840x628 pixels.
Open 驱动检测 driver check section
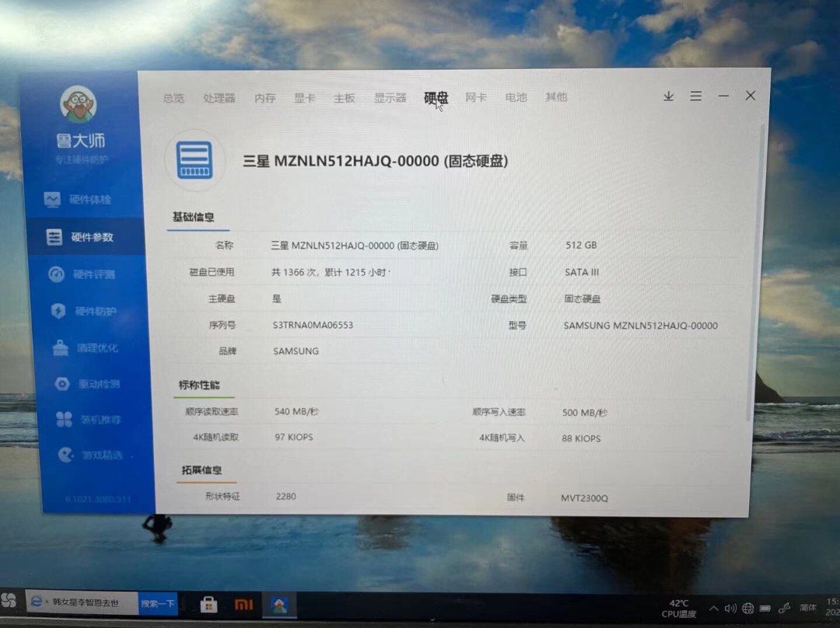pyautogui.click(x=87, y=384)
